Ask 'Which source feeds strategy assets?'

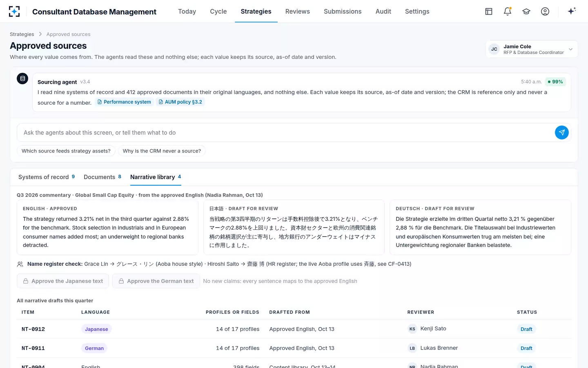click(x=66, y=151)
